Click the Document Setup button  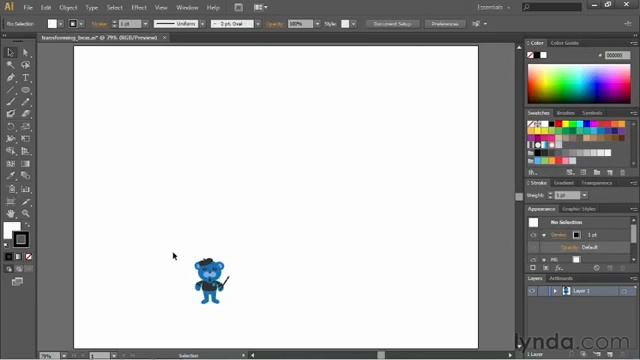pyautogui.click(x=392, y=24)
